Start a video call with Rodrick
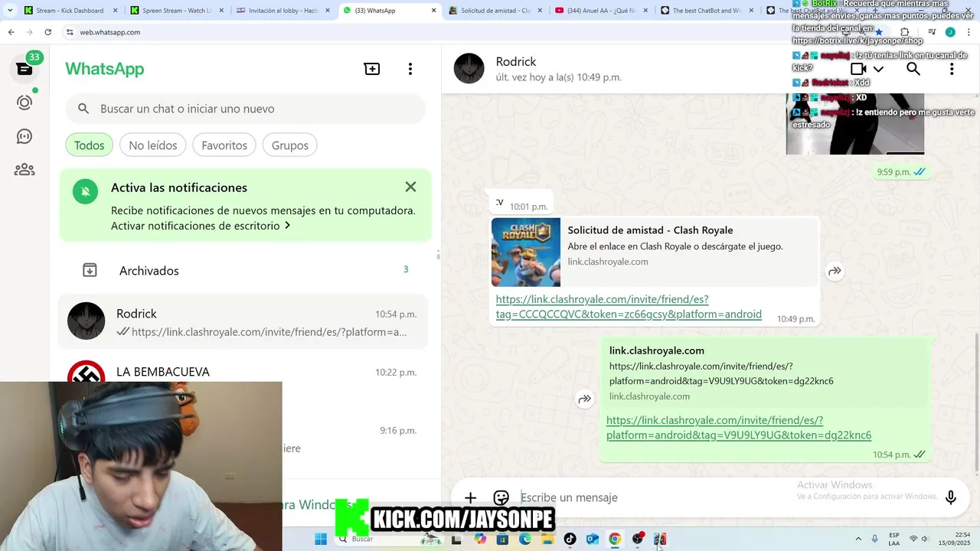This screenshot has height=551, width=980. 859,69
